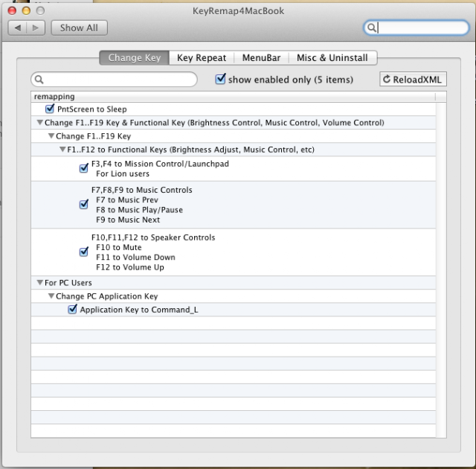
Task: Focus the System Preferences search field
Action: click(416, 28)
